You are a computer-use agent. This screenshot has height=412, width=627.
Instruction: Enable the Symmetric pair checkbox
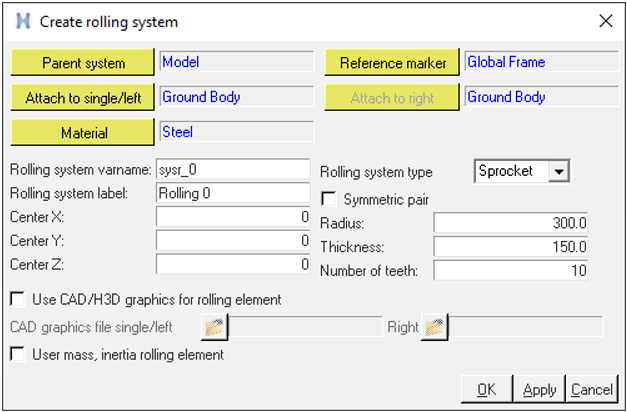click(328, 199)
